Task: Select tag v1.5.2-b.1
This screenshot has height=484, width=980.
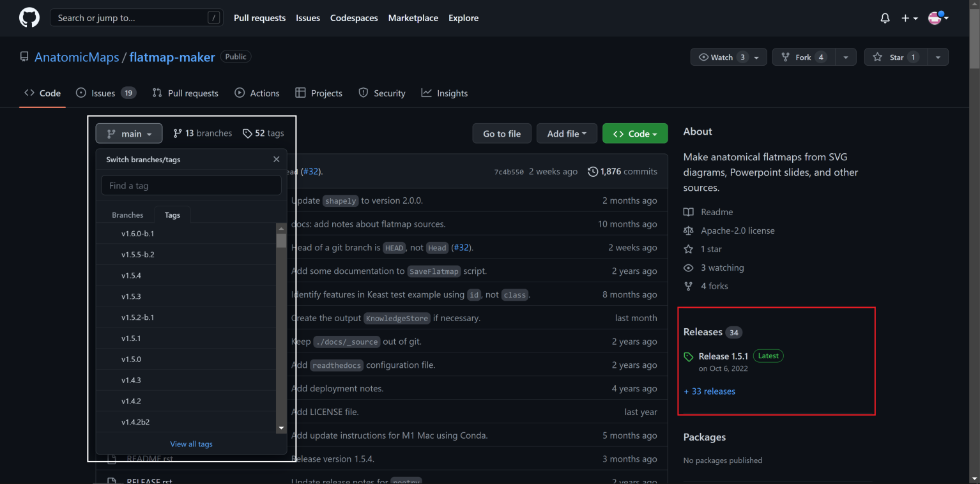Action: pyautogui.click(x=186, y=317)
